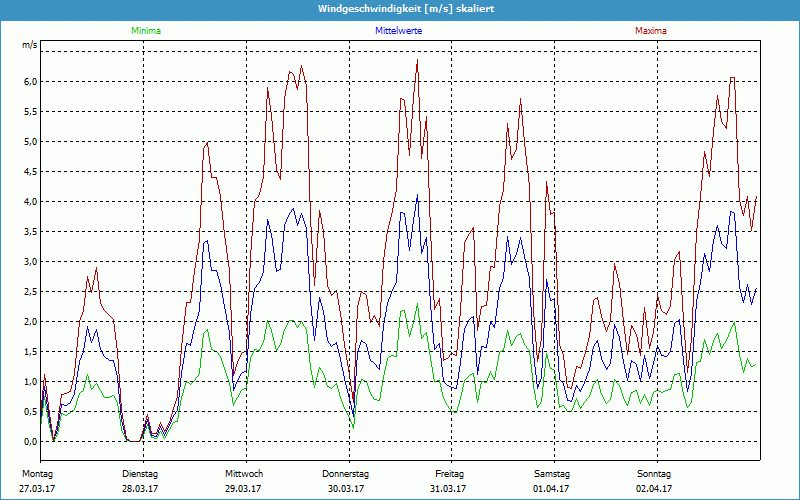Click the 'Freitag' day label
The height and width of the screenshot is (500, 800).
tap(449, 474)
